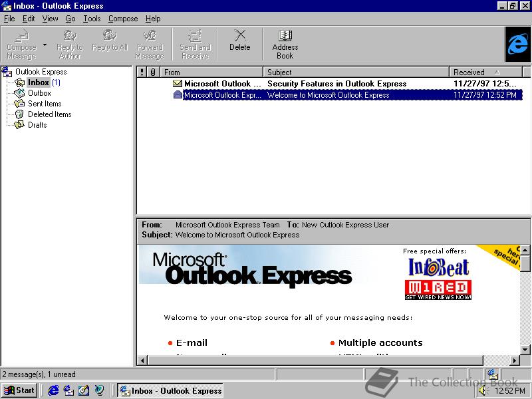Click the Outlook Express title bar icon
Viewport: 532px width, 399px height.
[7, 6]
